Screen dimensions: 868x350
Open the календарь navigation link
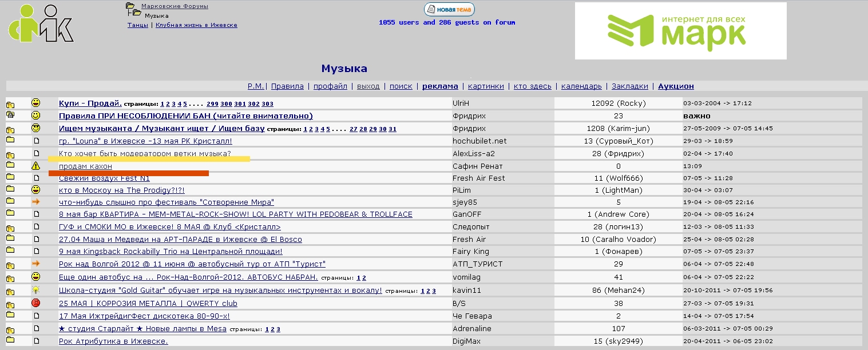pyautogui.click(x=581, y=86)
